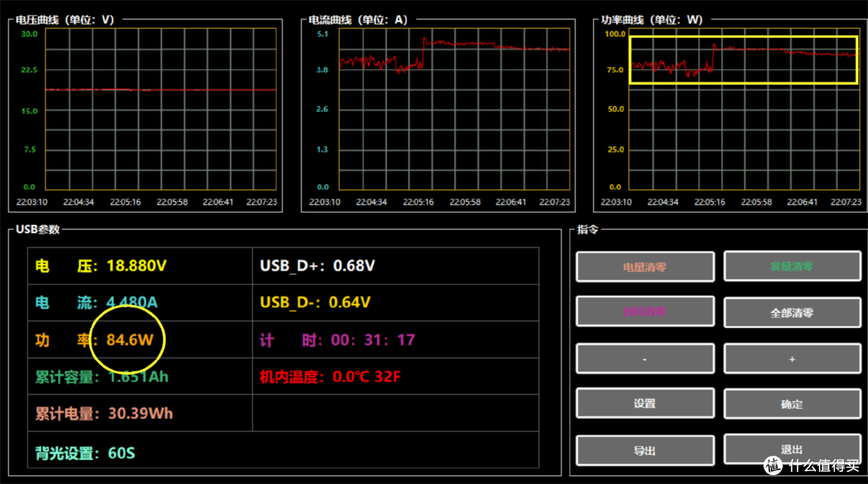Screen dimensions: 868x484
Task: Click the power reading 84.6W
Action: [129, 339]
